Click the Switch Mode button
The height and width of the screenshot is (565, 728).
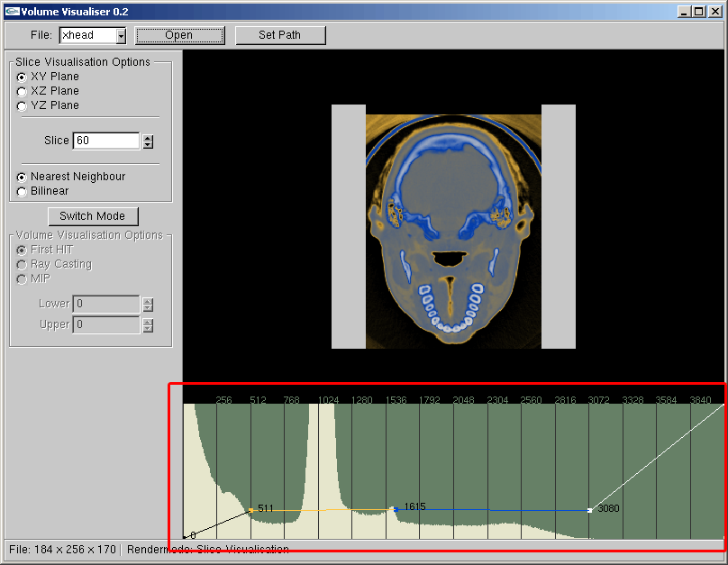coord(92,216)
